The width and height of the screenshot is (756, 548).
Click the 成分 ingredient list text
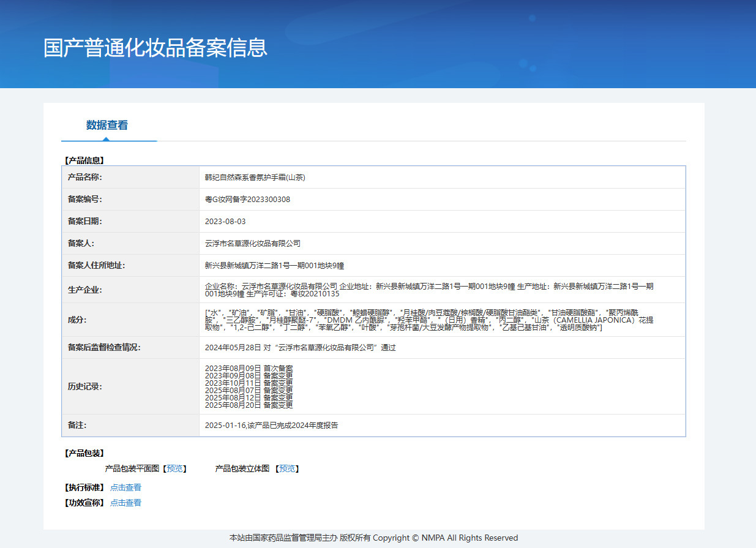[x=429, y=320]
